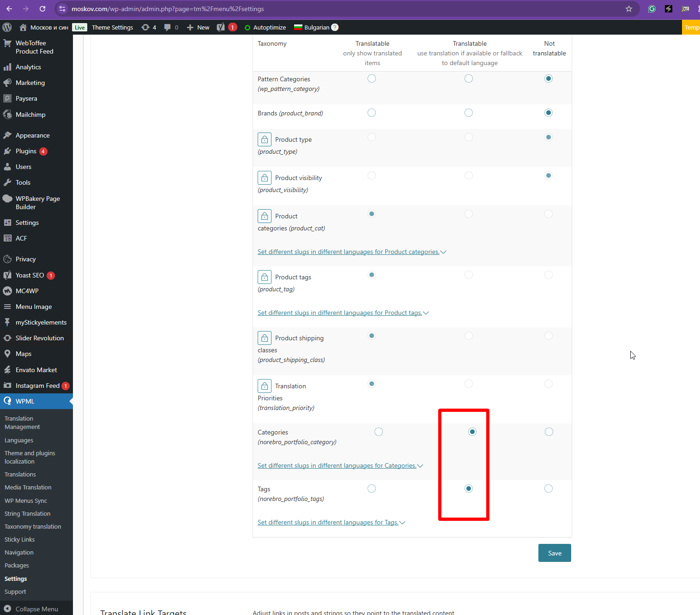Open Grammarly extension icon
Image resolution: width=700 pixels, height=615 pixels.
click(x=652, y=9)
